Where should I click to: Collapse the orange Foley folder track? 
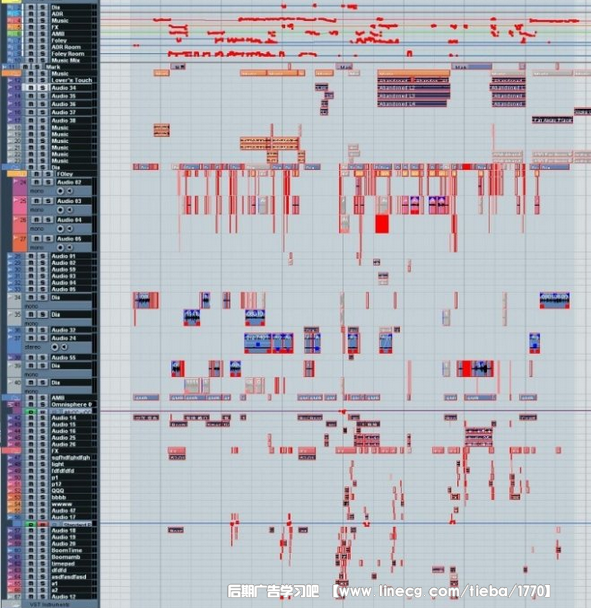16,174
